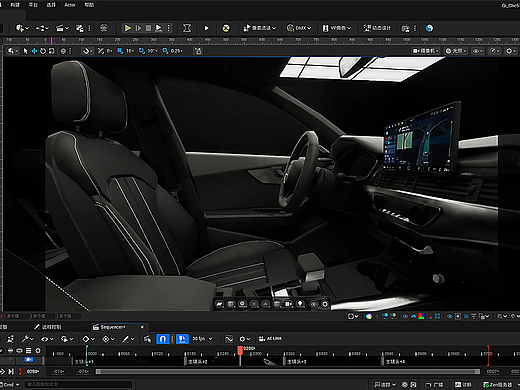Close the Sequencer tab
Viewport: 520px width, 390px height.
click(x=142, y=327)
